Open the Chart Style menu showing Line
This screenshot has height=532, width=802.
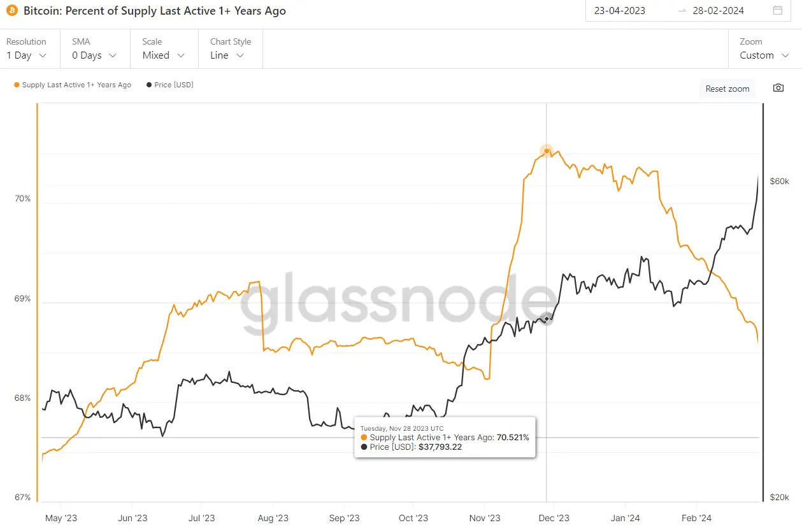(x=226, y=55)
